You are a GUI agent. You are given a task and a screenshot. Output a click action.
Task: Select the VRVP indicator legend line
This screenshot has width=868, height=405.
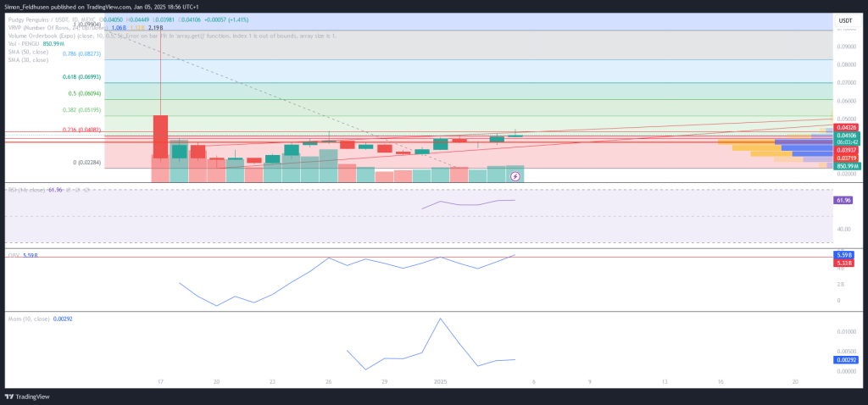click(58, 27)
